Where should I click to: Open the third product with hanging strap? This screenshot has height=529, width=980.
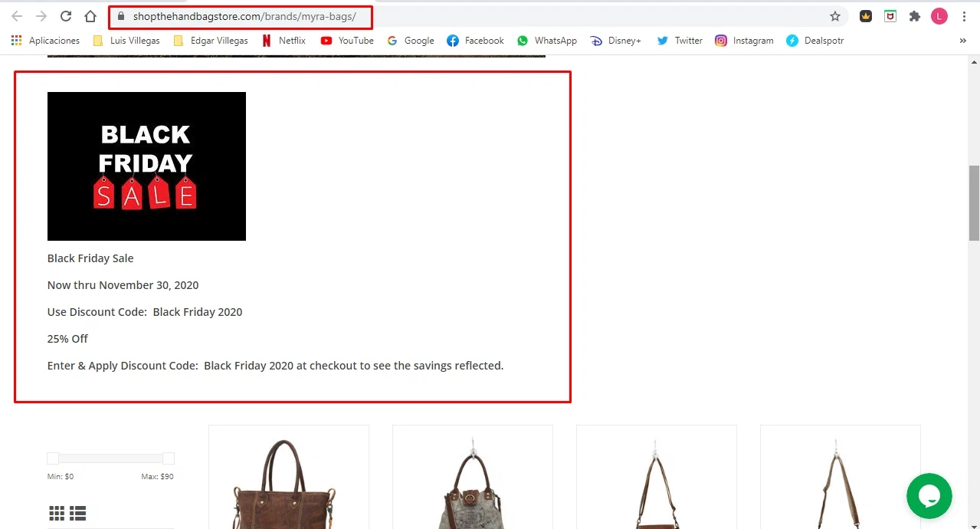[x=657, y=477]
